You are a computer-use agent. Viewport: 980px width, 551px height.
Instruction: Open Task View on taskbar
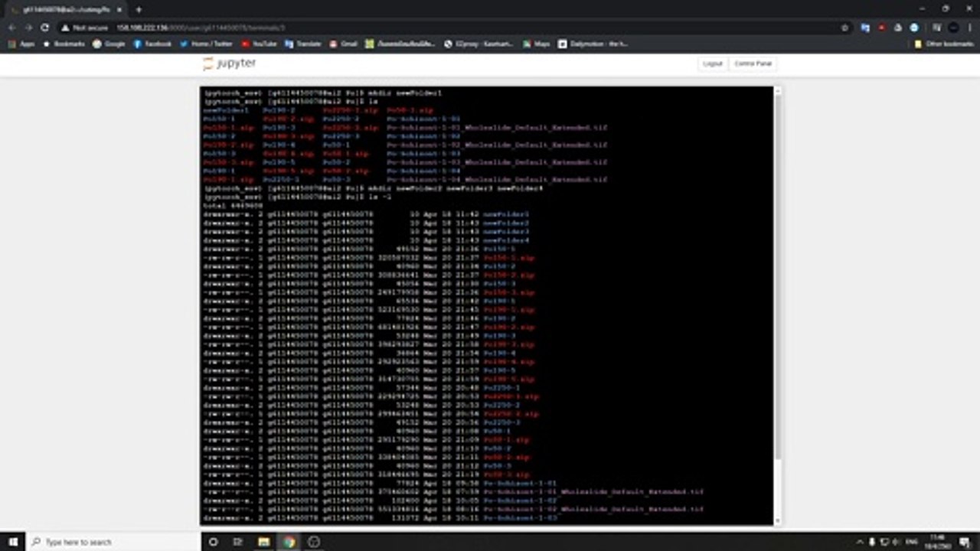tap(238, 542)
